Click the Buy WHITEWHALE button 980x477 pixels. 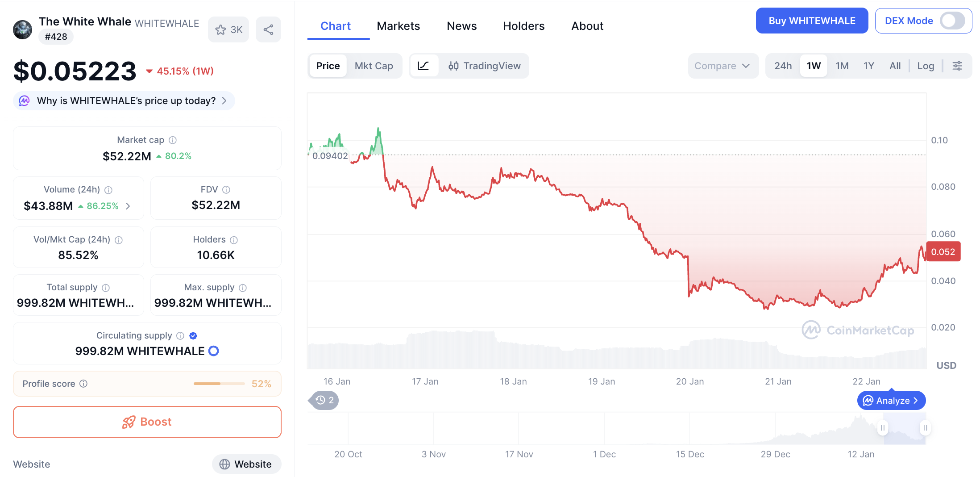pyautogui.click(x=811, y=21)
